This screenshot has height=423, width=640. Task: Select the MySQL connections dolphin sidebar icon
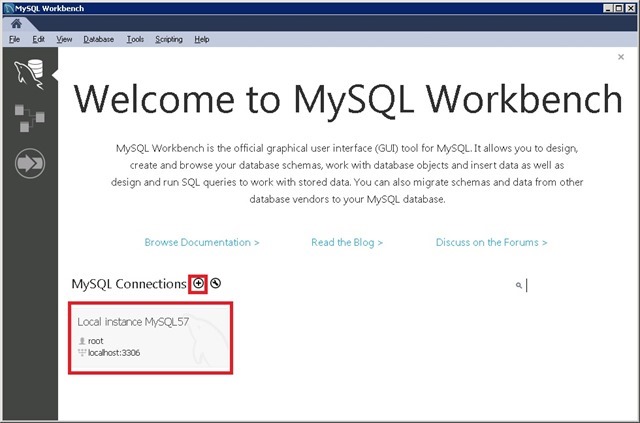pyautogui.click(x=29, y=74)
